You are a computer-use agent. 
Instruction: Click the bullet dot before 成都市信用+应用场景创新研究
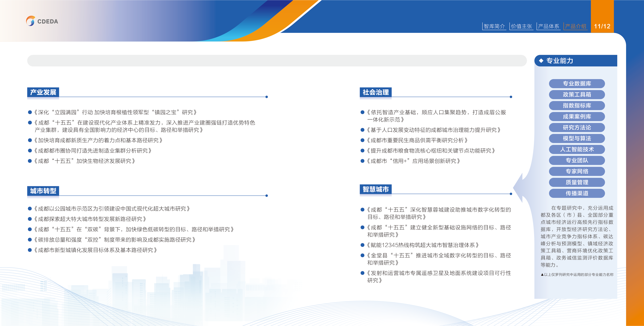pos(363,161)
